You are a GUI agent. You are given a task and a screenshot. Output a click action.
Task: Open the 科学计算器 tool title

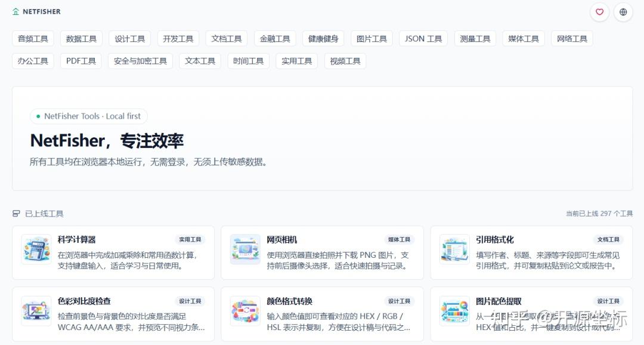click(77, 239)
